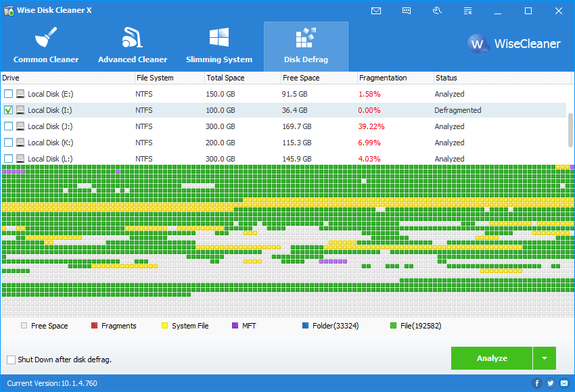Select the drive icon for Local Disk (L:)
Viewport: 575px width, 392px height.
click(20, 158)
